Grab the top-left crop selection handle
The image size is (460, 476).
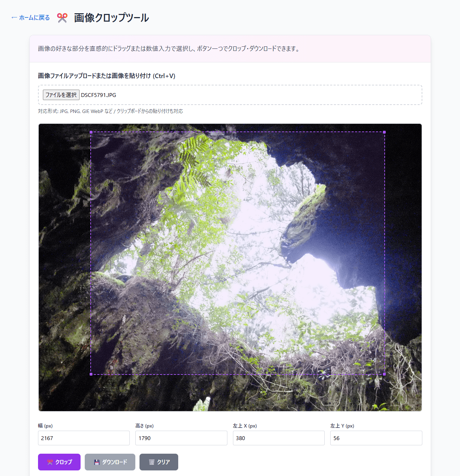click(91, 132)
